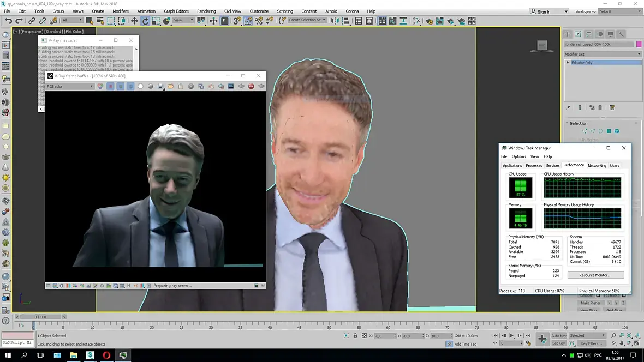Click the Set Key button
This screenshot has width=644, height=362.
[x=558, y=343]
